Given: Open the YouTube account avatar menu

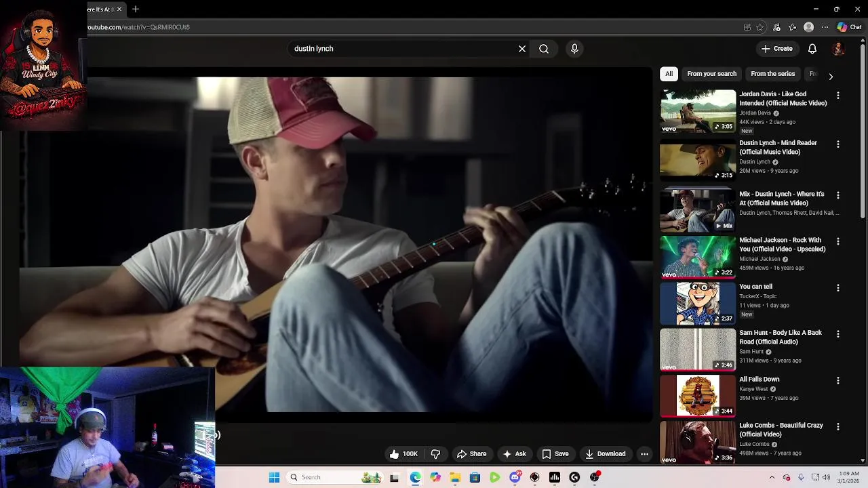Looking at the screenshot, I should [x=838, y=49].
